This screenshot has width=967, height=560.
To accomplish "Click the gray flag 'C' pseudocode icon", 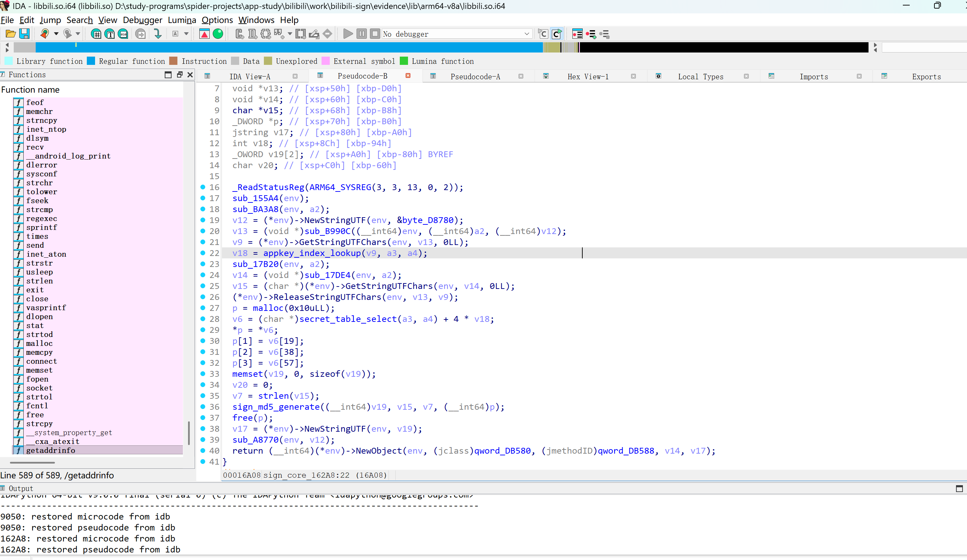I will pyautogui.click(x=543, y=34).
